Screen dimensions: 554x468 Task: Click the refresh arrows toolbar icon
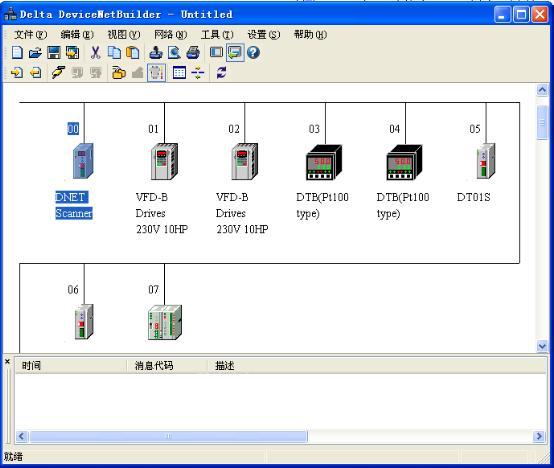[221, 73]
